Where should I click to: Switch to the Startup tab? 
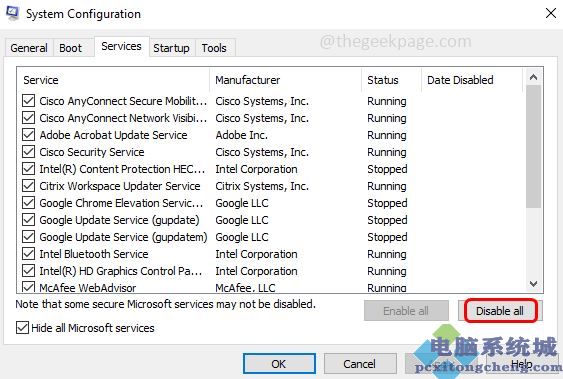(x=171, y=48)
